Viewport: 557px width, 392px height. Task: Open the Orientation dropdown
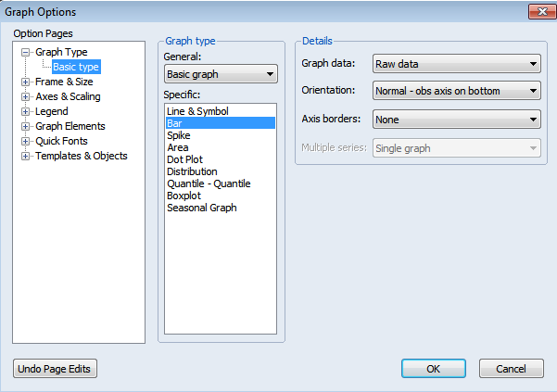[456, 91]
